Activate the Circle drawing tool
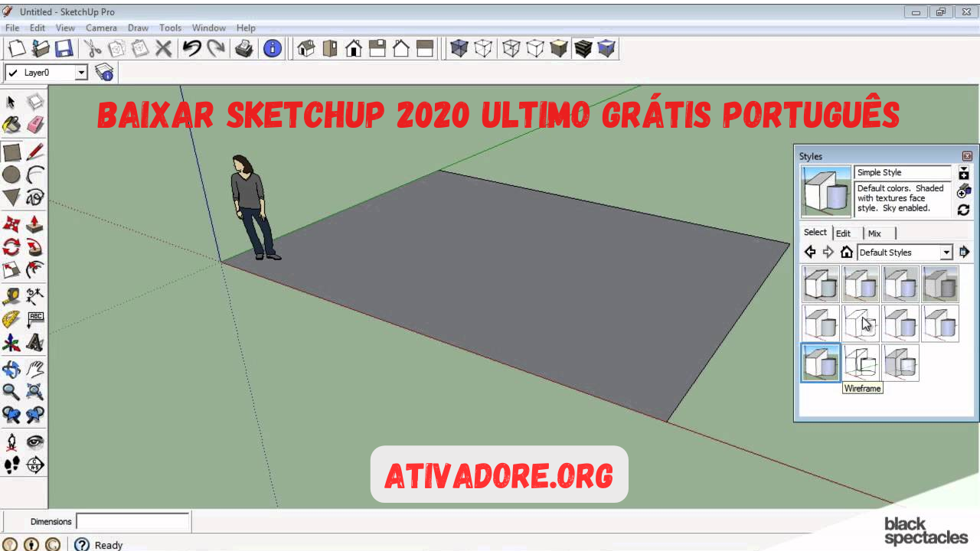Viewport: 980px width, 551px height. 11,175
